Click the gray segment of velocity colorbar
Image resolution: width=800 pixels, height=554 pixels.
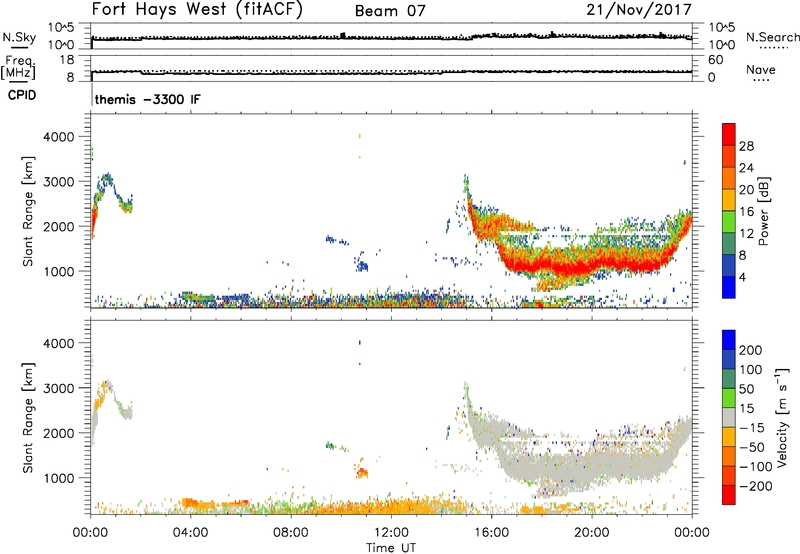point(729,417)
